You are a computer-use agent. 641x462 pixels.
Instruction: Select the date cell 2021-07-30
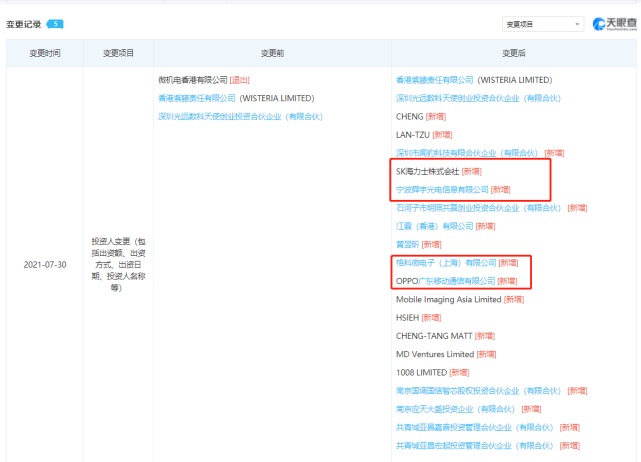coord(45,265)
